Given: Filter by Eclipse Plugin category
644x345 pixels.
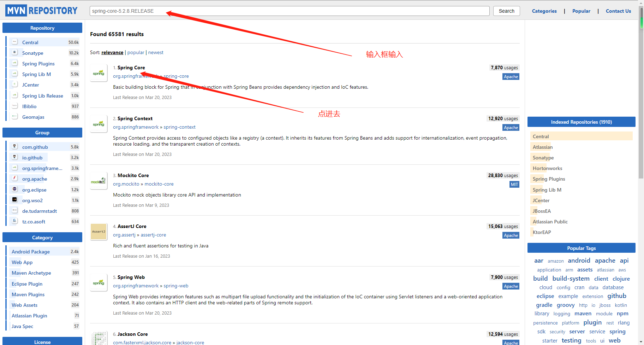Looking at the screenshot, I should point(27,284).
